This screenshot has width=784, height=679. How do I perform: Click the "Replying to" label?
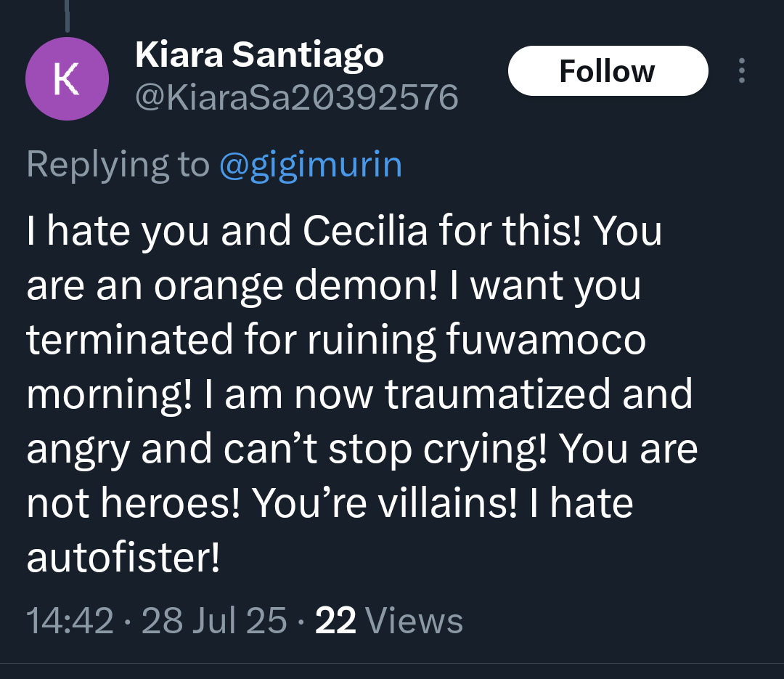[118, 164]
